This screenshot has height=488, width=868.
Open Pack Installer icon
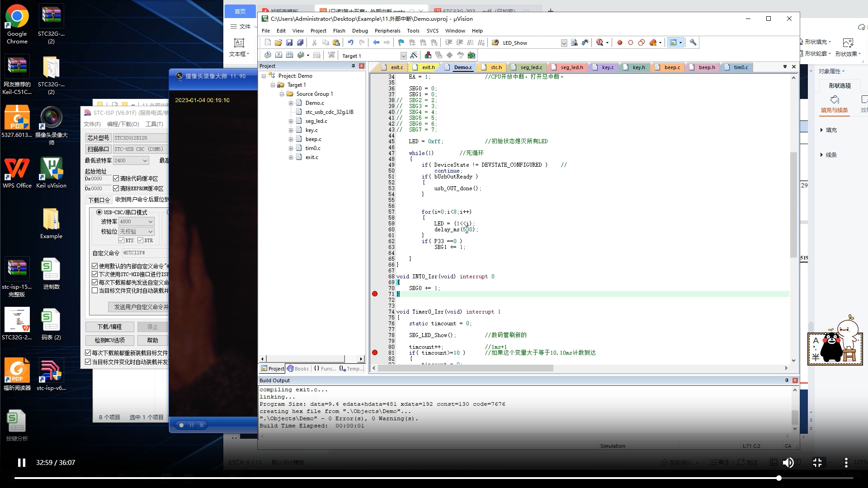[x=472, y=55]
